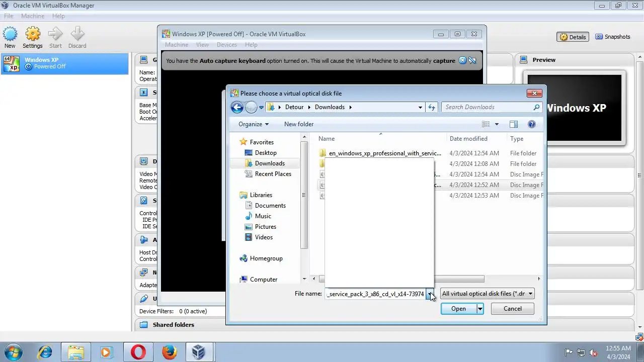Click the Forward arrow in file dialog

point(251,107)
